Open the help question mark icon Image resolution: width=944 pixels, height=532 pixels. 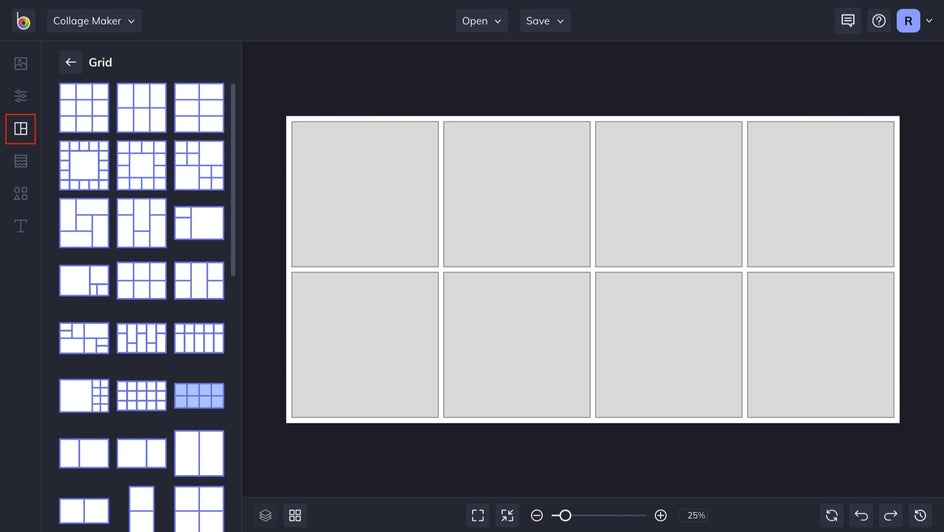click(x=878, y=21)
